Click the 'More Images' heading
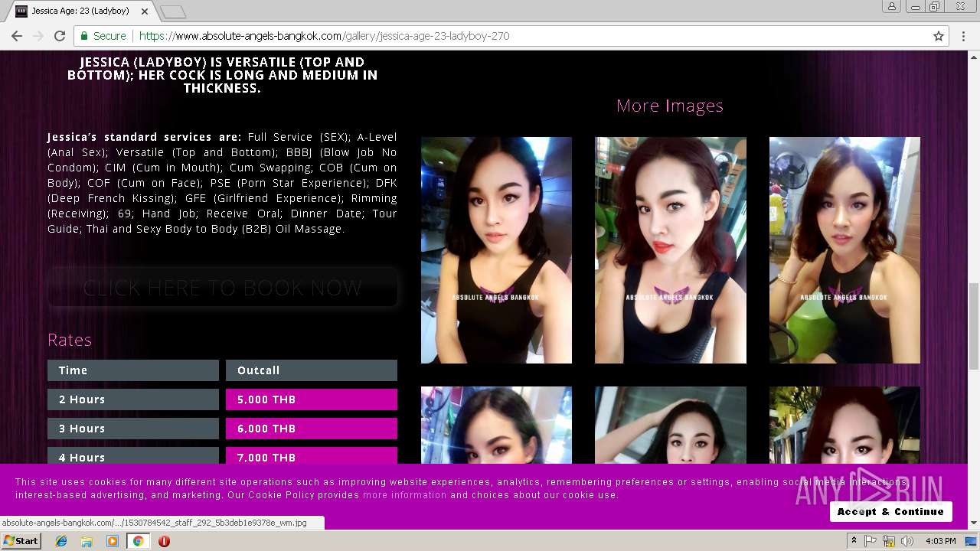This screenshot has width=980, height=551. [x=670, y=106]
